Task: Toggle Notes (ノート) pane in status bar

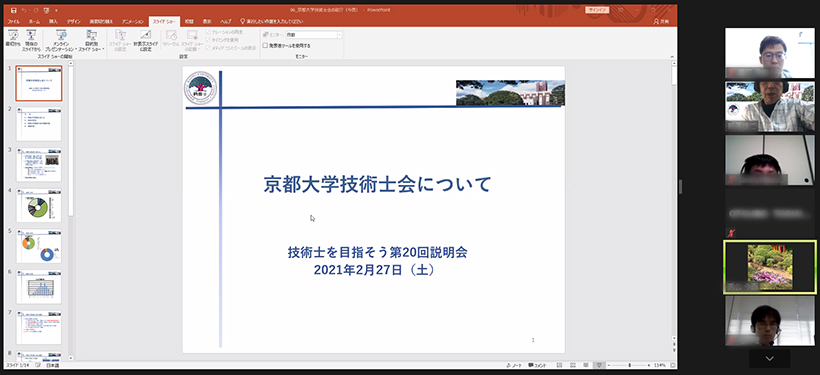Action: (x=514, y=365)
